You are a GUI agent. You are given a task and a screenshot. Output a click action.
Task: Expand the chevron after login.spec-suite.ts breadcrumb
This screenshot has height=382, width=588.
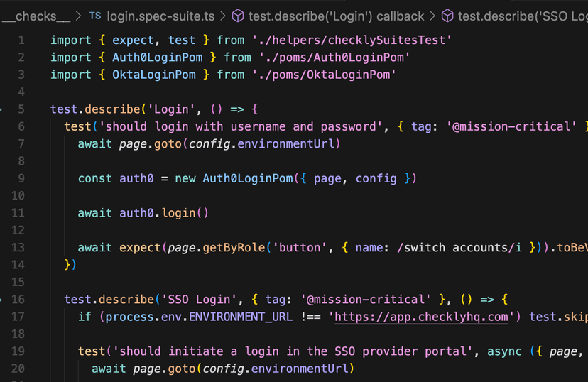click(x=223, y=16)
